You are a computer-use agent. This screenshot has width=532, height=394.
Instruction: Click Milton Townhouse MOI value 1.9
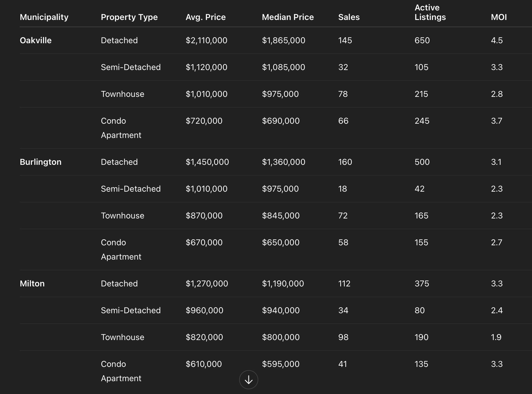click(496, 337)
